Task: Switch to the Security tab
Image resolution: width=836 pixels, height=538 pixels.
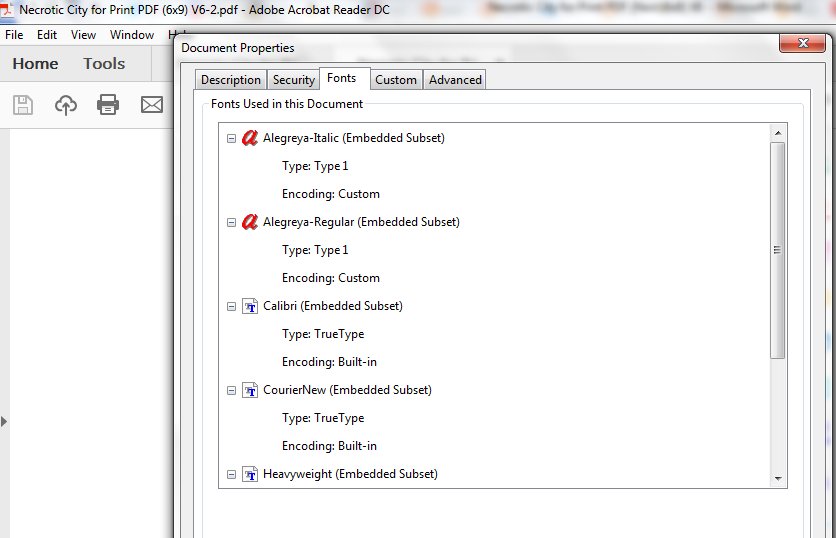Action: (294, 80)
